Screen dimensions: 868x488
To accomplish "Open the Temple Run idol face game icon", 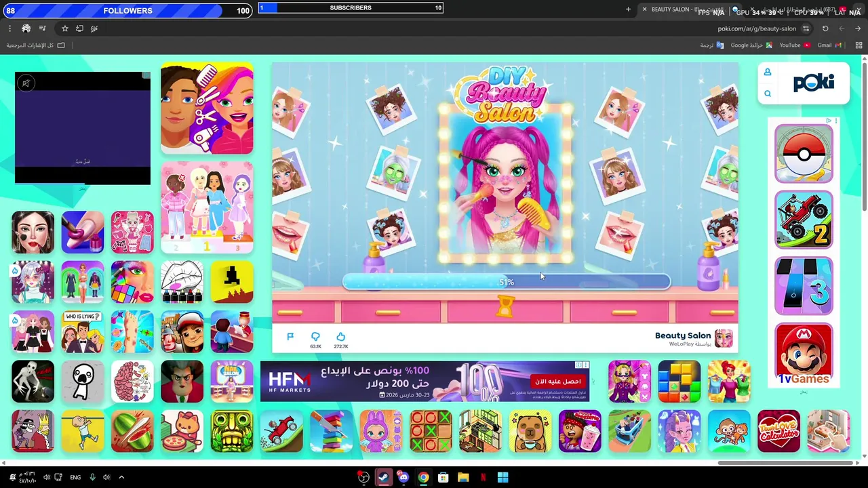I will click(x=232, y=431).
